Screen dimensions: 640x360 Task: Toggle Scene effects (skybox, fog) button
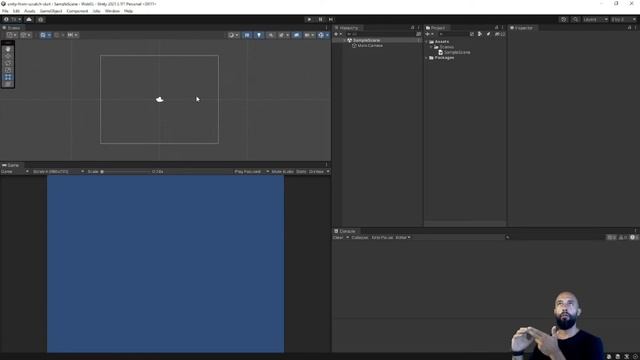click(283, 35)
